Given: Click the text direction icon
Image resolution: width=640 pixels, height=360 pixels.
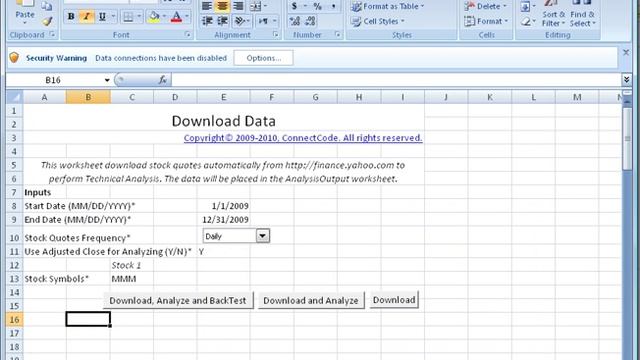Looking at the screenshot, I should click(263, 21).
